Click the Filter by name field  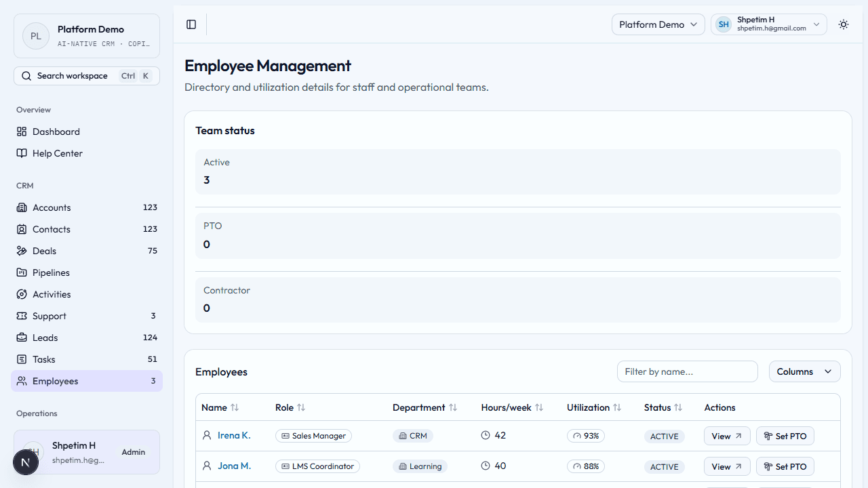pyautogui.click(x=687, y=371)
